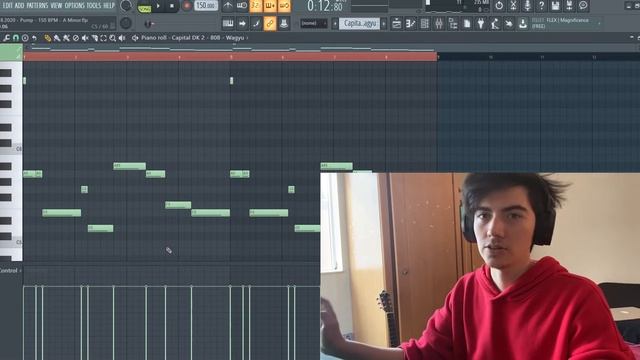This screenshot has height=360, width=640.
Task: Select the Playback speaker tool
Action: pyautogui.click(x=122, y=38)
